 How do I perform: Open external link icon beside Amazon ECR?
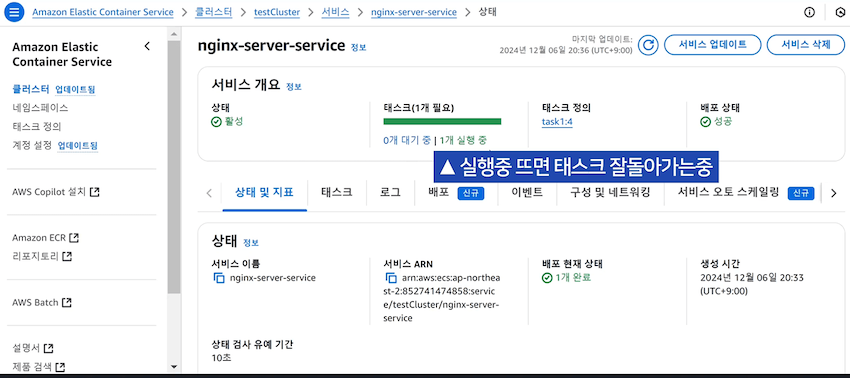[x=75, y=238]
